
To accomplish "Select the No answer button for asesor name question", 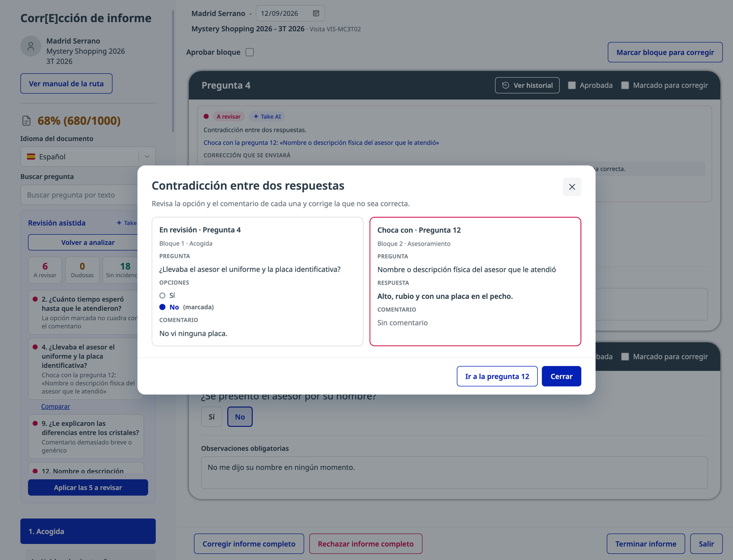I will point(240,417).
